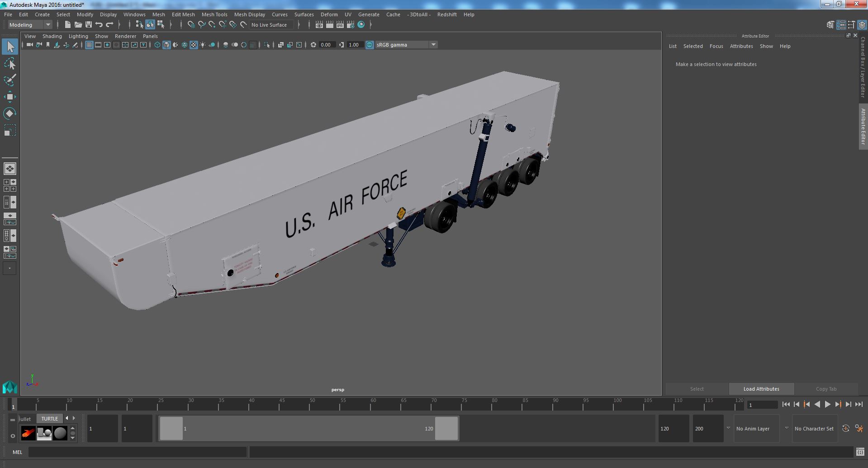The width and height of the screenshot is (868, 468).
Task: Click the Attribute Editor Select button
Action: (x=697, y=389)
